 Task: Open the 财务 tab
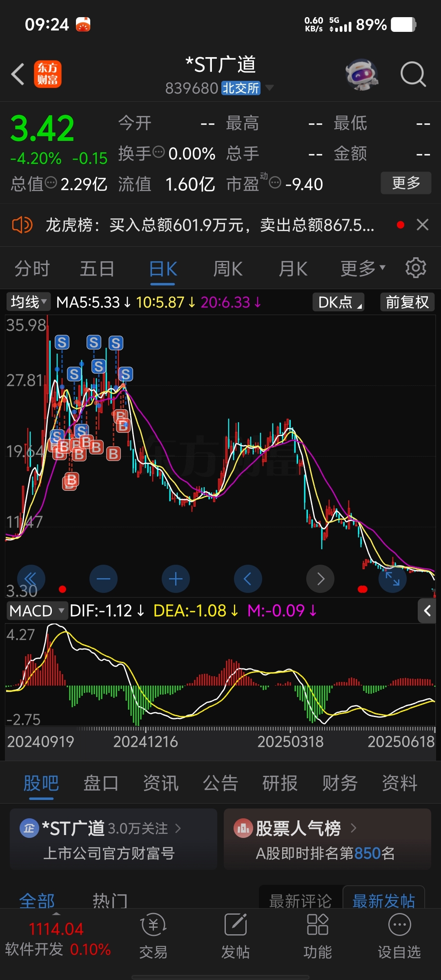click(340, 783)
